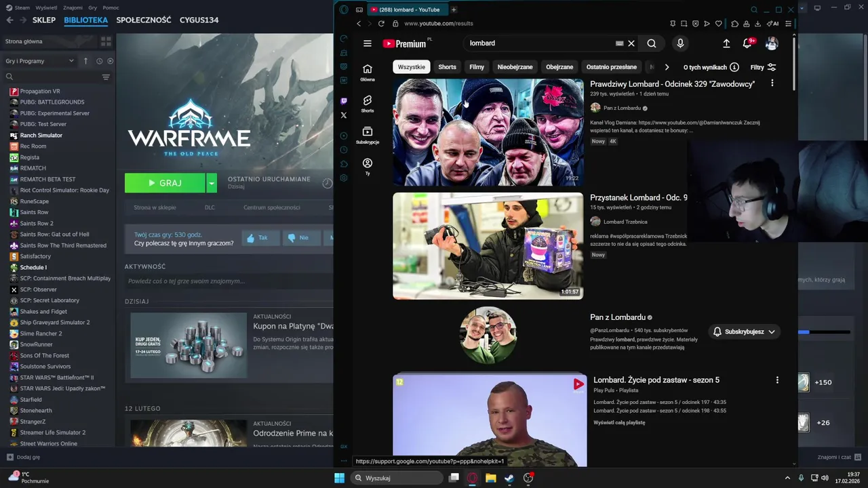Open Warframe 'Strona w sklepie' tab

[x=155, y=207]
